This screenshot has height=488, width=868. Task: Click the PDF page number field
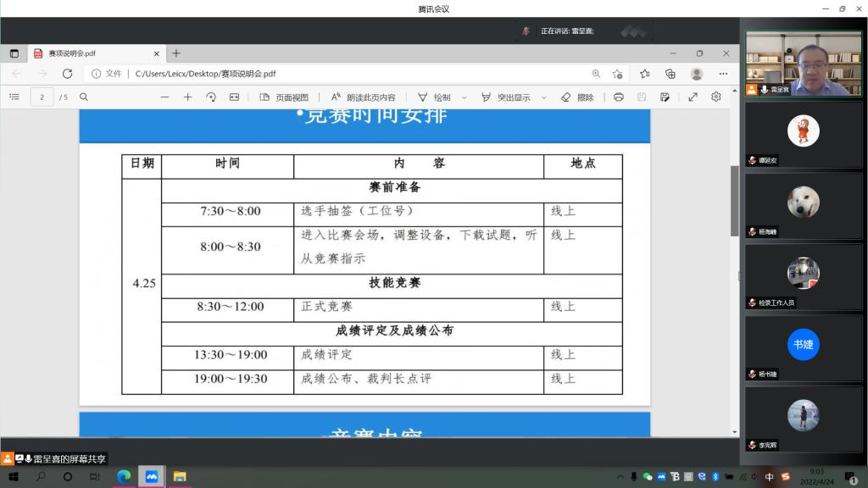[42, 97]
